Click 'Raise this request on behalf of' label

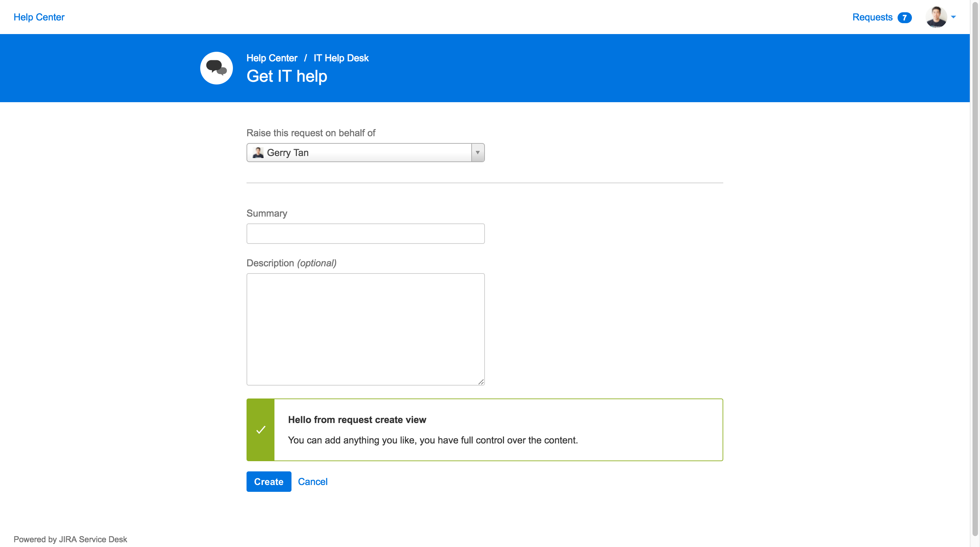[311, 133]
